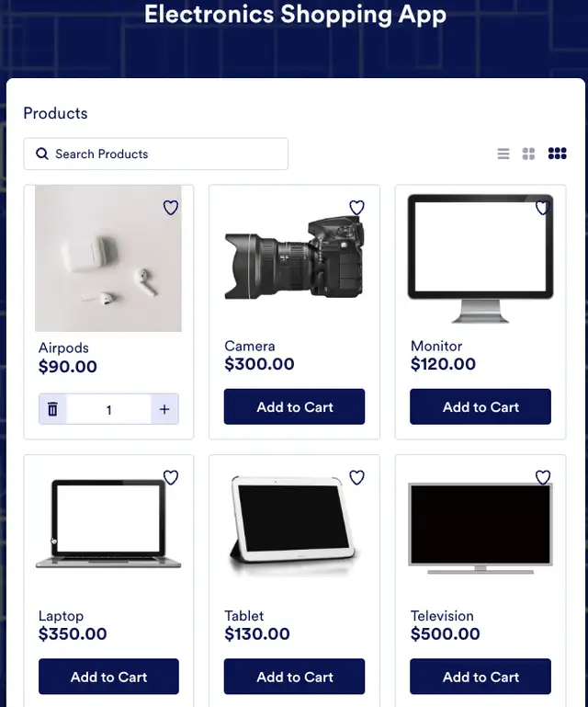Switch to list view layout icon
The height and width of the screenshot is (707, 588).
(503, 154)
